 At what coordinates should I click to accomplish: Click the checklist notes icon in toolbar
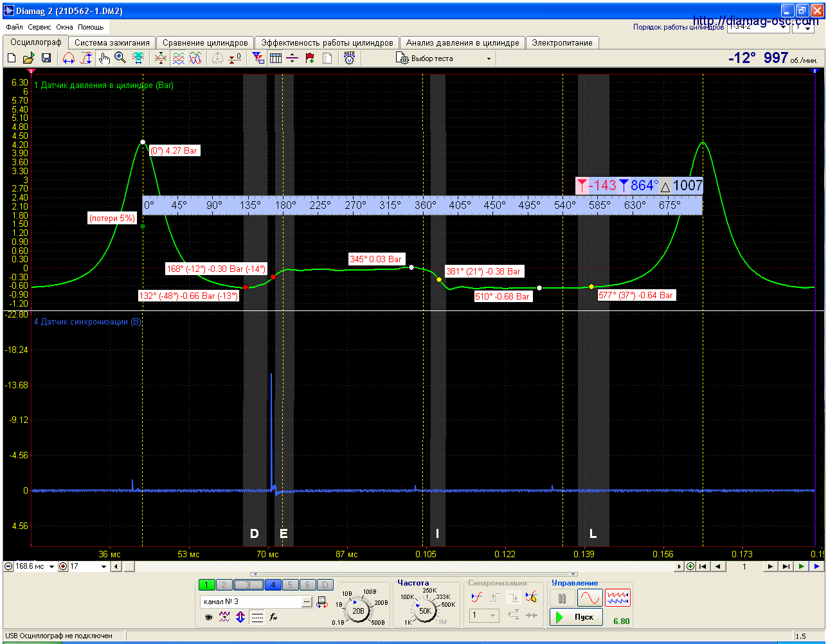pos(327,58)
